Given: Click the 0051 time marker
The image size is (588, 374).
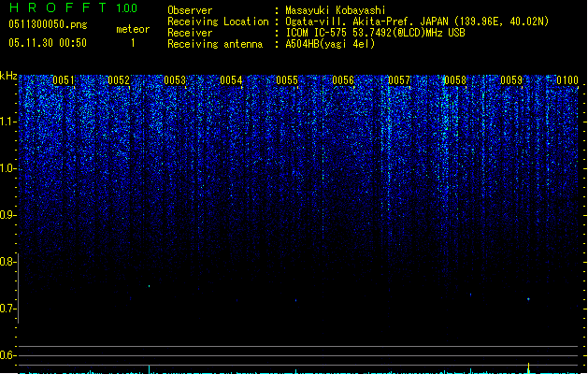Looking at the screenshot, I should pos(64,80).
